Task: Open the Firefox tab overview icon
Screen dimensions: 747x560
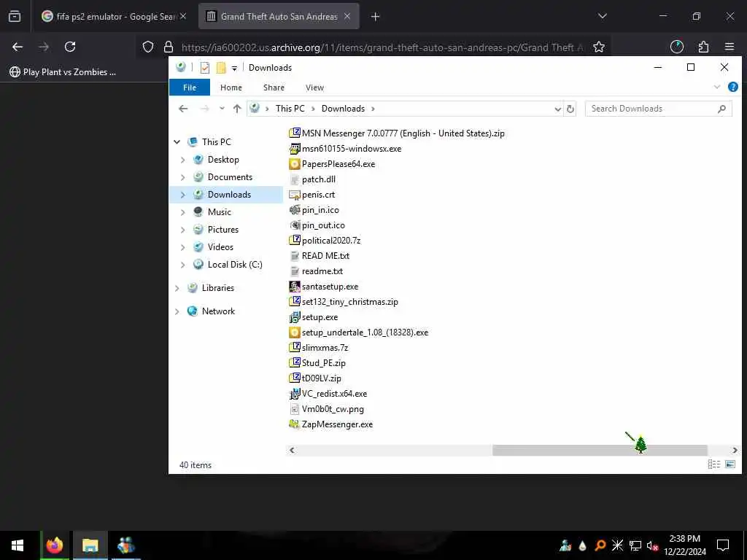Action: [x=15, y=17]
